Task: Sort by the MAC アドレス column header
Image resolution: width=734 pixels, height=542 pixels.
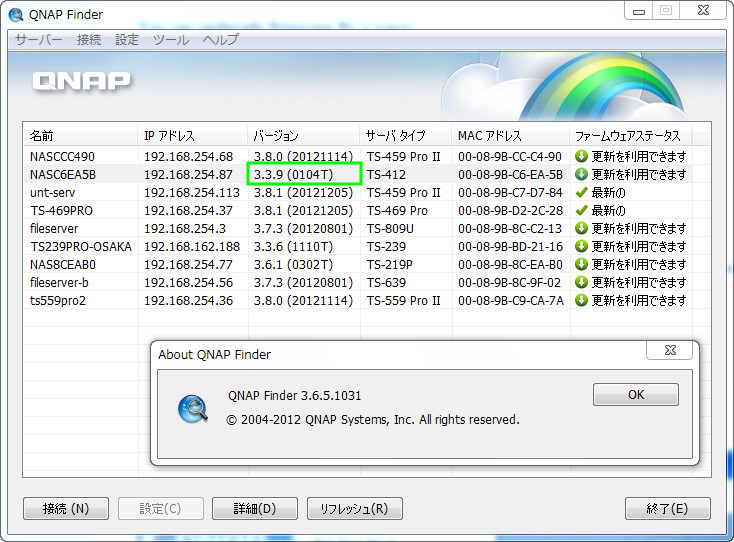Action: pyautogui.click(x=511, y=136)
